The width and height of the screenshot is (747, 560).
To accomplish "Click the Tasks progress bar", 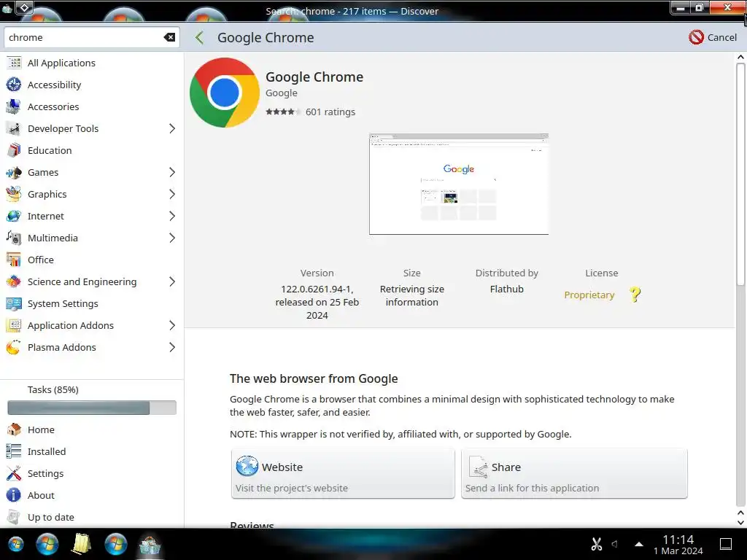I will [x=92, y=408].
